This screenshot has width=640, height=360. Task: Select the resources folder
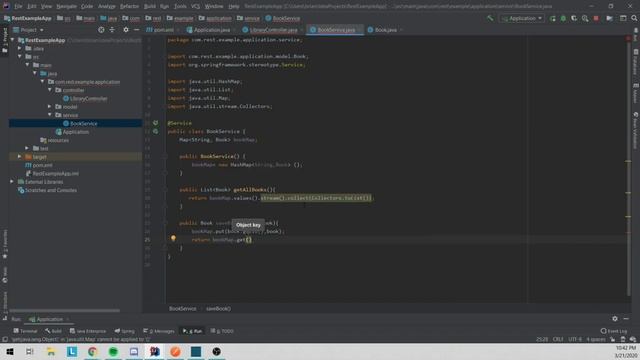[54, 140]
